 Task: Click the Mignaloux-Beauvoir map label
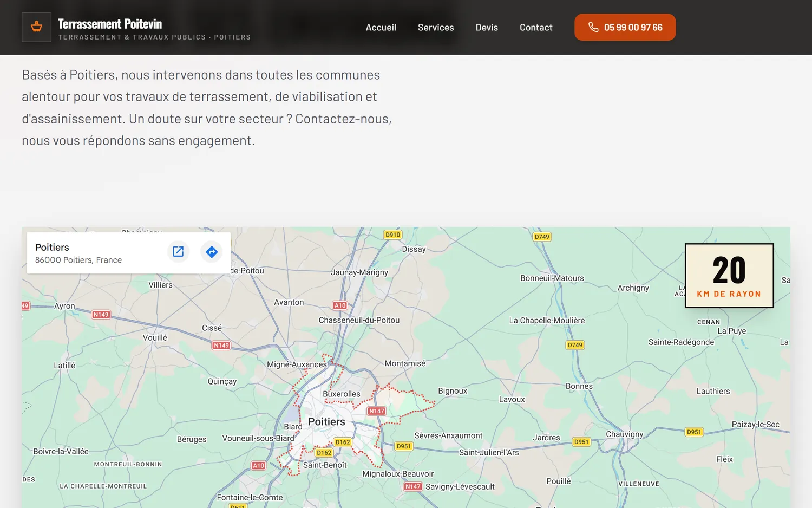pos(398,474)
